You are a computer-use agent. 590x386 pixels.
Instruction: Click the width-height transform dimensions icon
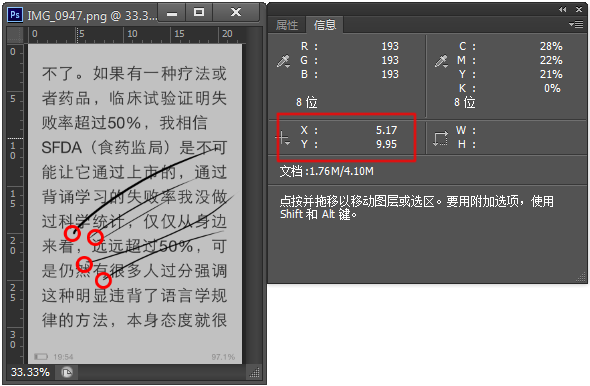click(440, 138)
